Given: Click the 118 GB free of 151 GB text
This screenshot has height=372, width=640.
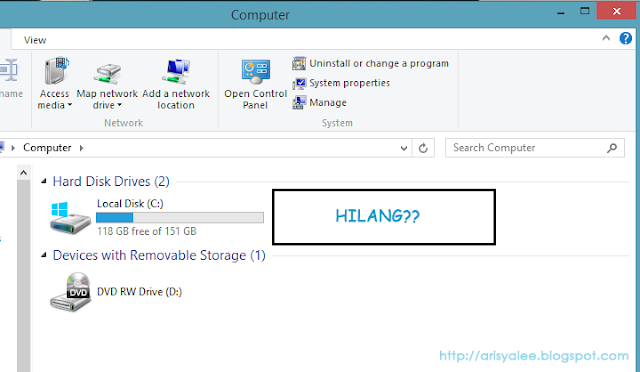Looking at the screenshot, I should 147,231.
